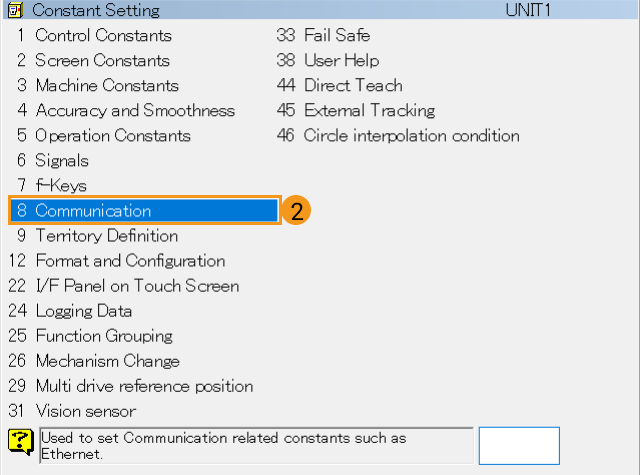
Task: Choose Accuracy and Smoothness option
Action: [x=134, y=110]
